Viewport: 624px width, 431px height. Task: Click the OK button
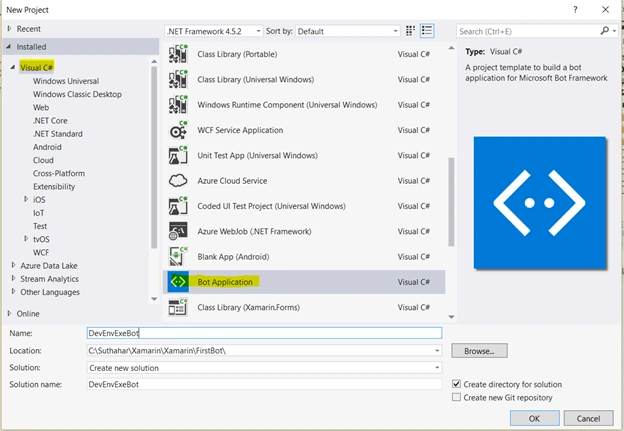[x=534, y=418]
